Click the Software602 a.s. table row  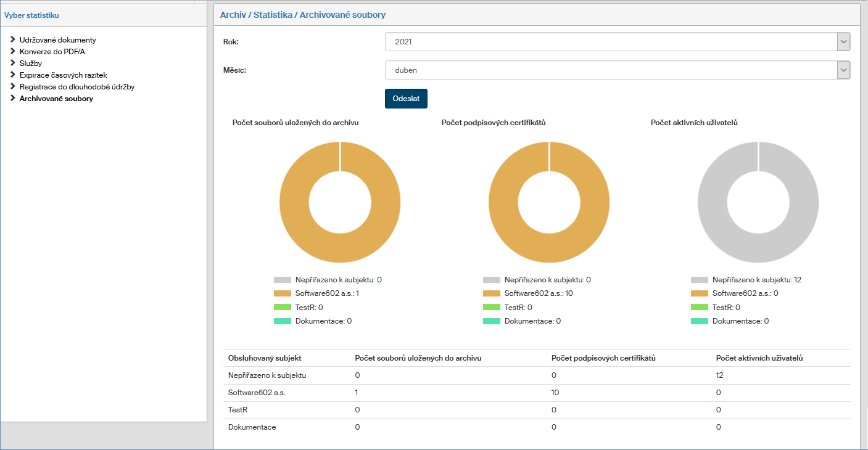pos(257,393)
